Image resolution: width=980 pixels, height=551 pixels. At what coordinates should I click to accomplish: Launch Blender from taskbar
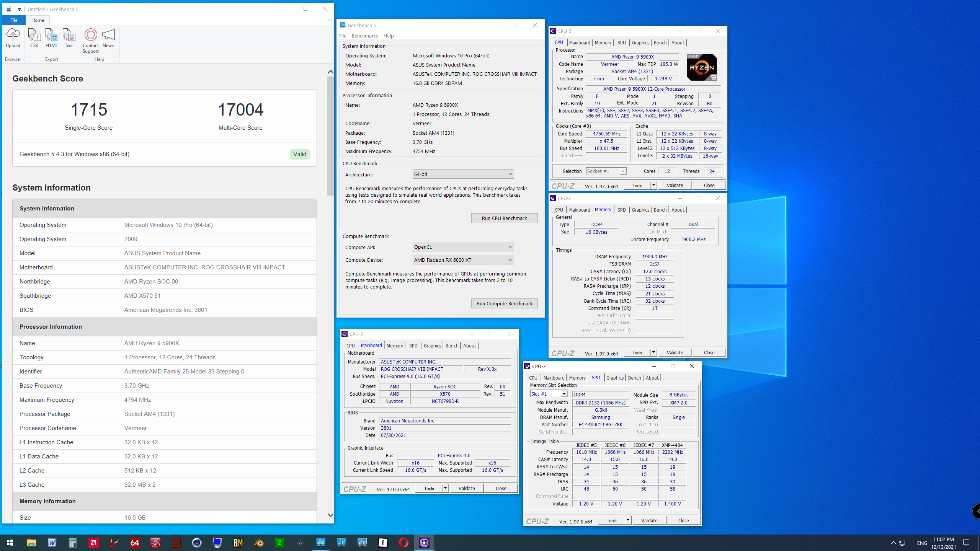click(x=259, y=543)
